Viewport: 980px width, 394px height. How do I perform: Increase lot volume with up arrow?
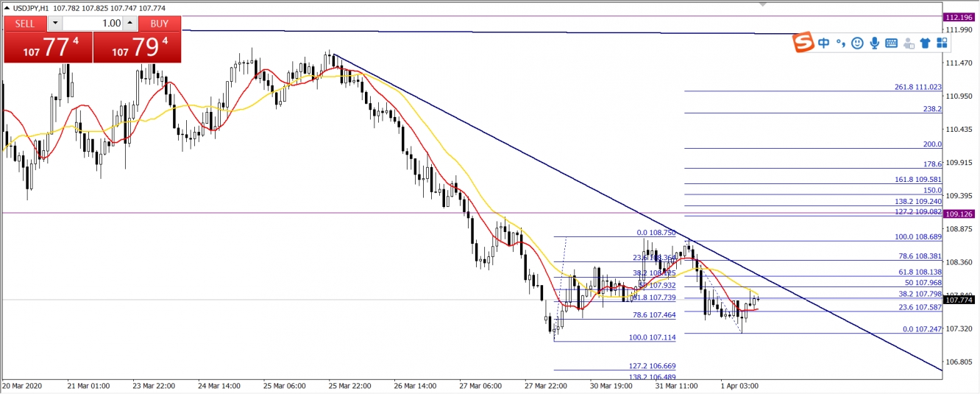(x=129, y=24)
